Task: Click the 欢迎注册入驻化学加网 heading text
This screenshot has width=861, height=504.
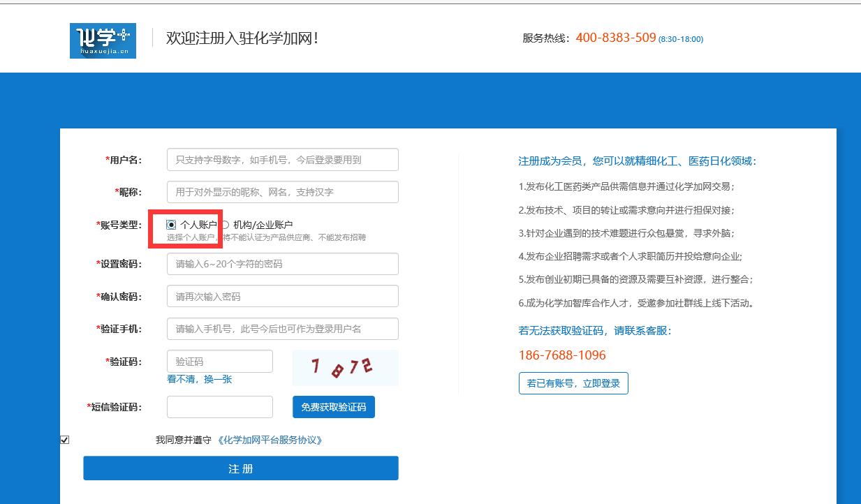Action: pyautogui.click(x=242, y=38)
